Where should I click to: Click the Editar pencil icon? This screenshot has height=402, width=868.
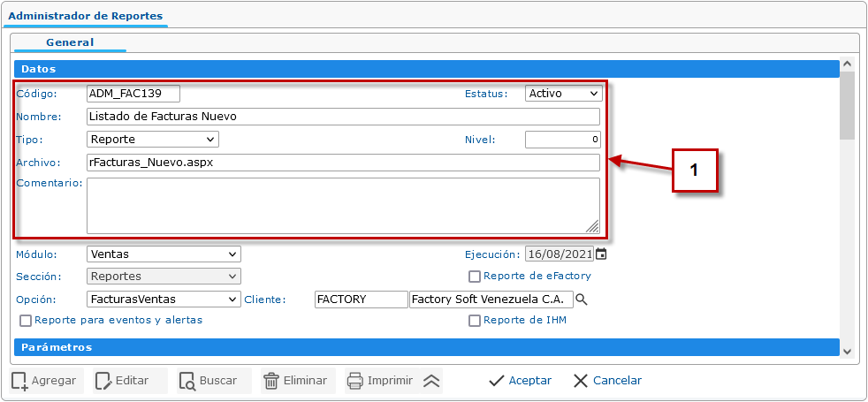coord(103,381)
